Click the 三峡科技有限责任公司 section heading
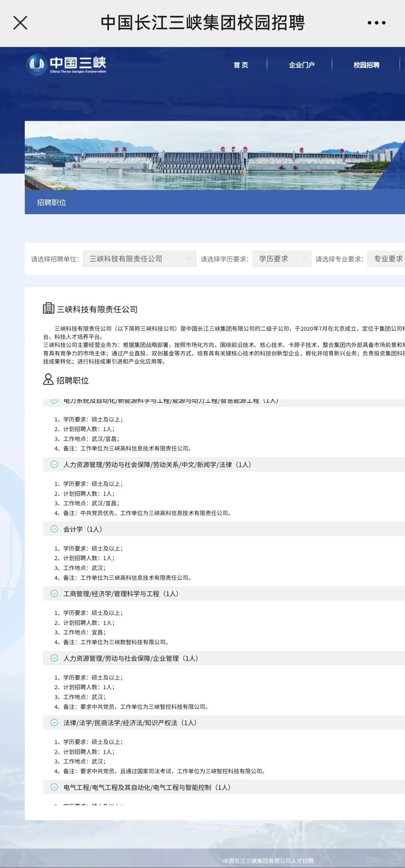Screen dimensions: 405x868 [97, 309]
